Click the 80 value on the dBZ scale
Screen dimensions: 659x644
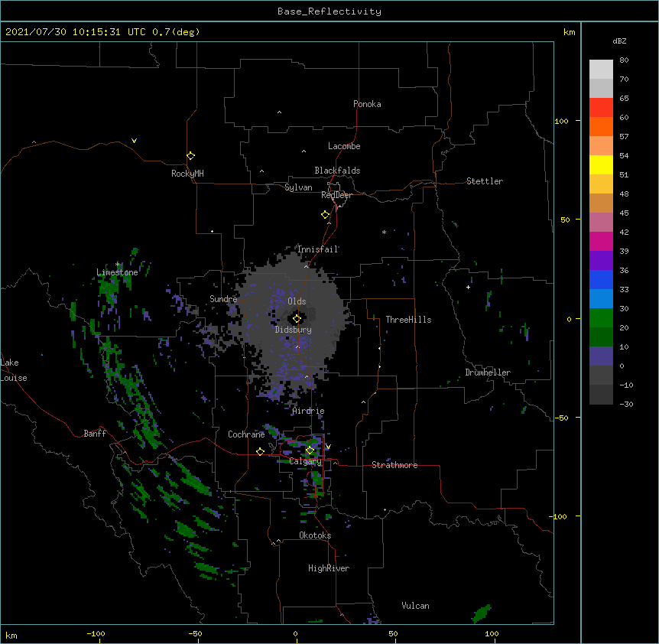(624, 60)
